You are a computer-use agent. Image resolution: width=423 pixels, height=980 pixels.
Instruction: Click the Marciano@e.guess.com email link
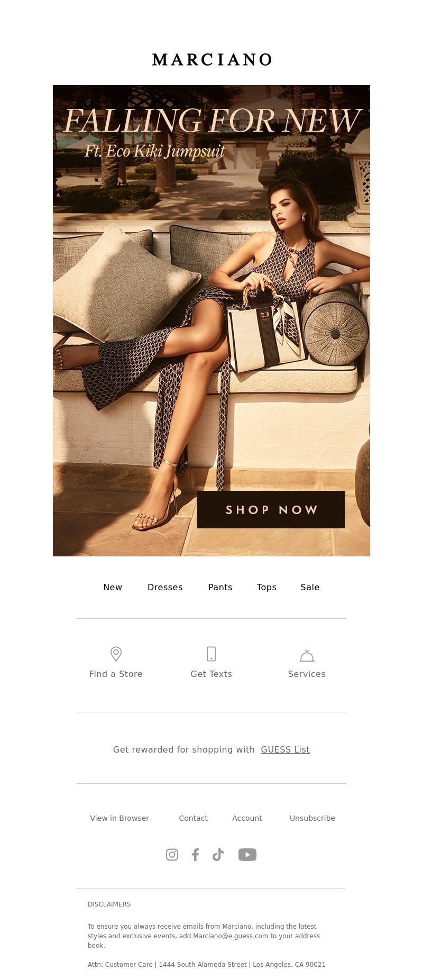pos(231,936)
